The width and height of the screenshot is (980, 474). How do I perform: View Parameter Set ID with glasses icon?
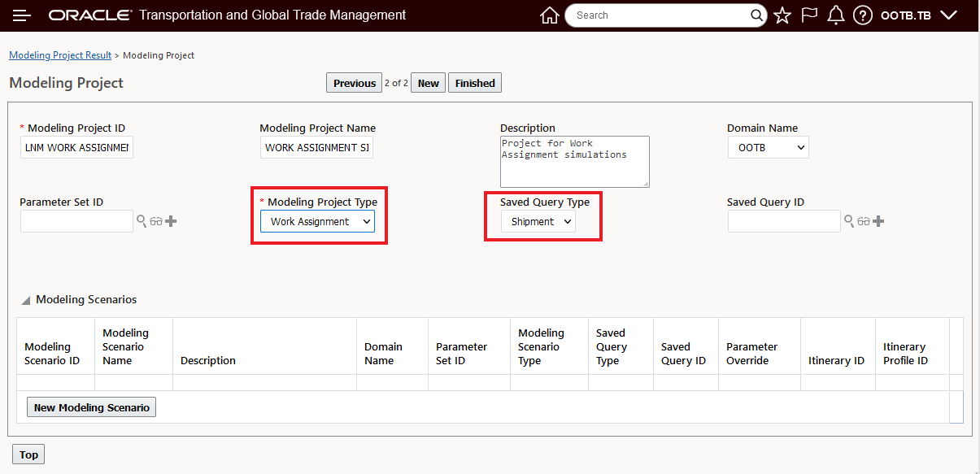pos(156,221)
